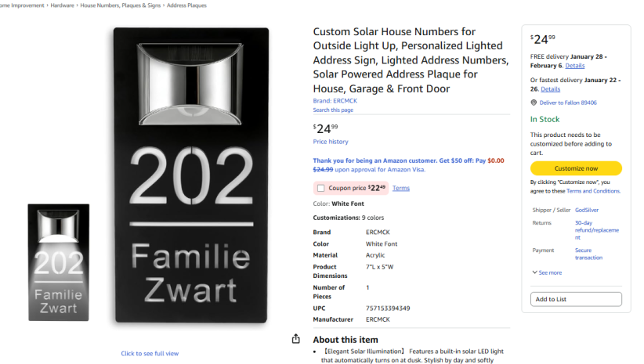Screen dimensions: 644x364
Task: Select the small product thumbnail image
Action: tap(59, 262)
